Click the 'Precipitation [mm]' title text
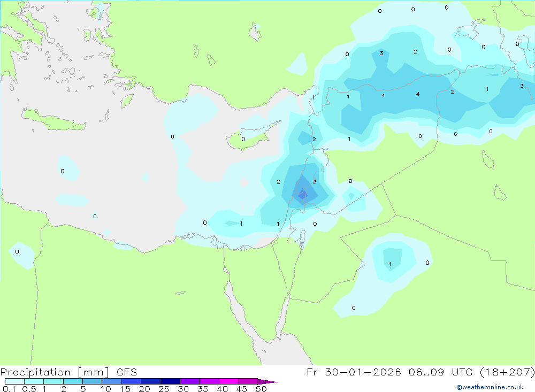 tap(55, 372)
